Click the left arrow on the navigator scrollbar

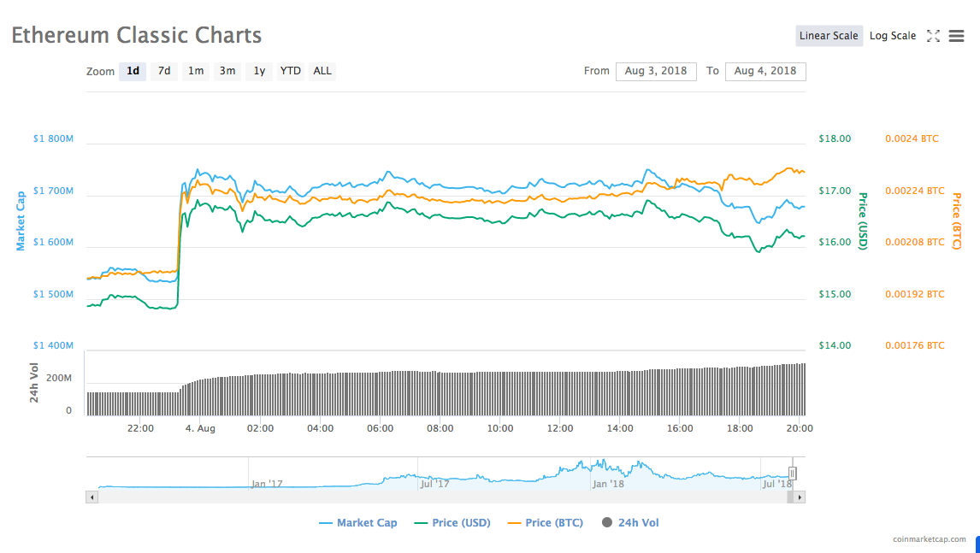[x=92, y=496]
